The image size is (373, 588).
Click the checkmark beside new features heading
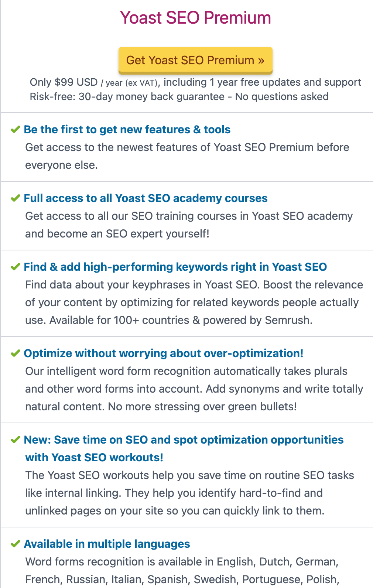pos(15,130)
